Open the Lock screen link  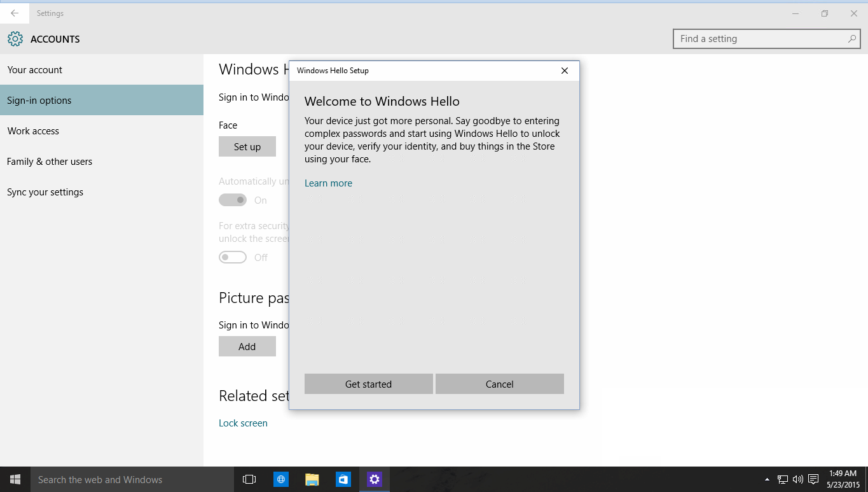coord(243,423)
